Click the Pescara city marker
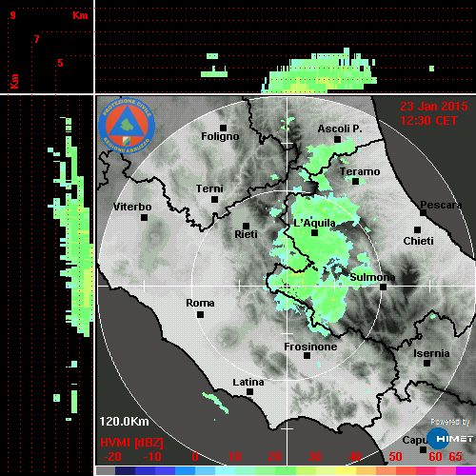 click(x=424, y=212)
